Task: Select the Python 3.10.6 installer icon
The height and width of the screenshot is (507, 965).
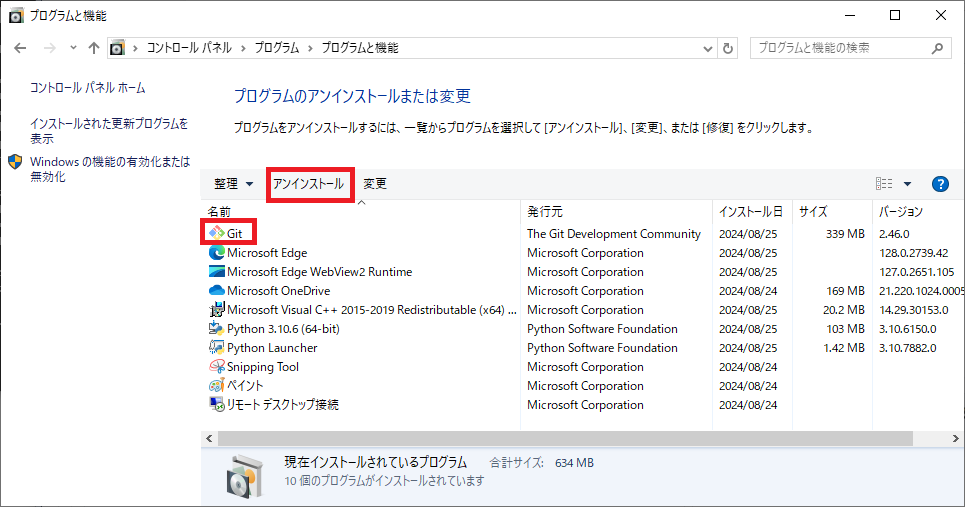Action: (216, 329)
